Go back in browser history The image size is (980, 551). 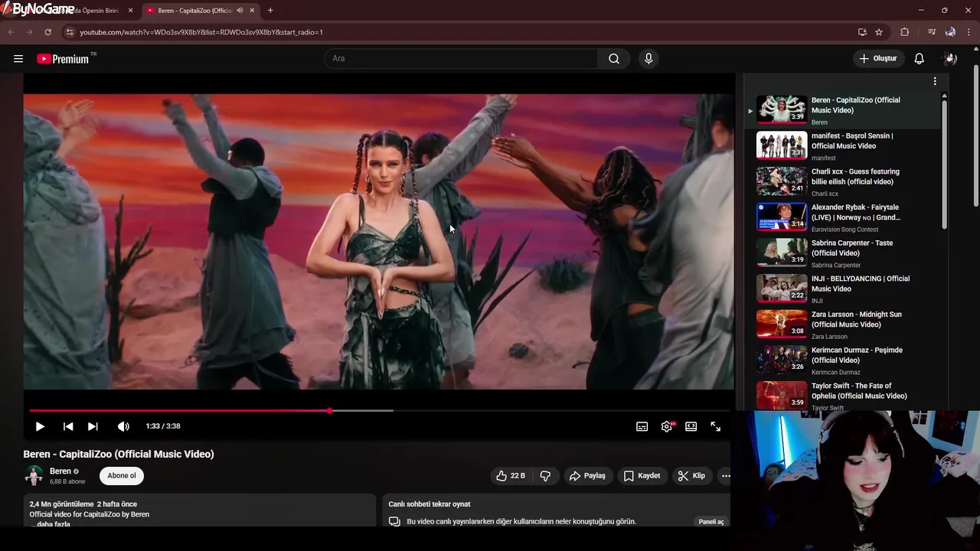[x=11, y=32]
